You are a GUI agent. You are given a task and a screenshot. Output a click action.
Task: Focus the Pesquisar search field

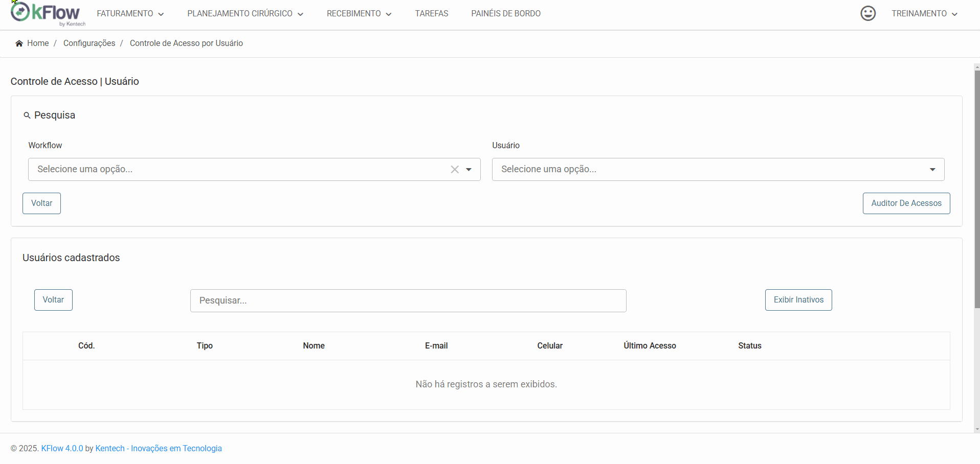[x=408, y=300]
